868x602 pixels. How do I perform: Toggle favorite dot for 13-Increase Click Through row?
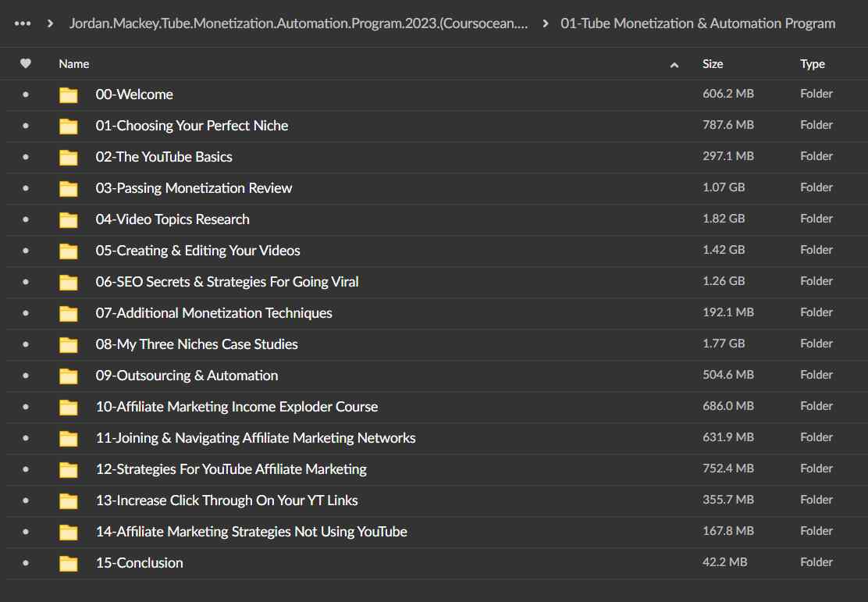pyautogui.click(x=26, y=500)
